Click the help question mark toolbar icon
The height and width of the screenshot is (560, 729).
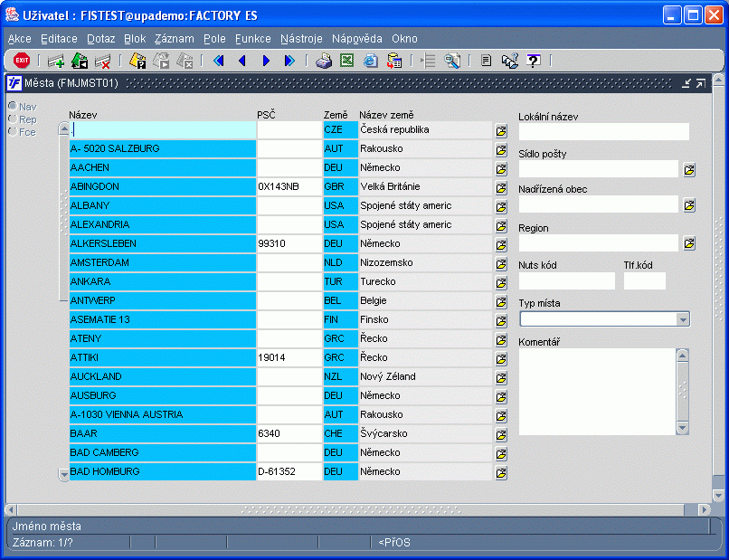534,61
